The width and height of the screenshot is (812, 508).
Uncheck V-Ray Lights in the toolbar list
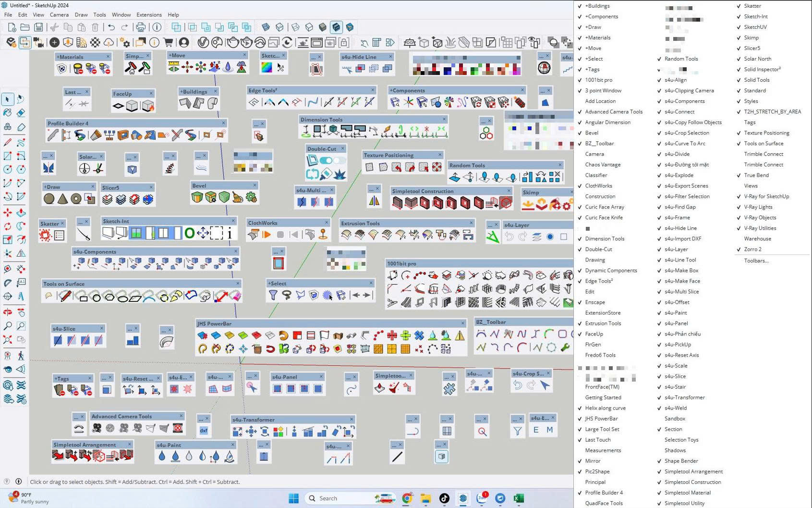point(758,207)
